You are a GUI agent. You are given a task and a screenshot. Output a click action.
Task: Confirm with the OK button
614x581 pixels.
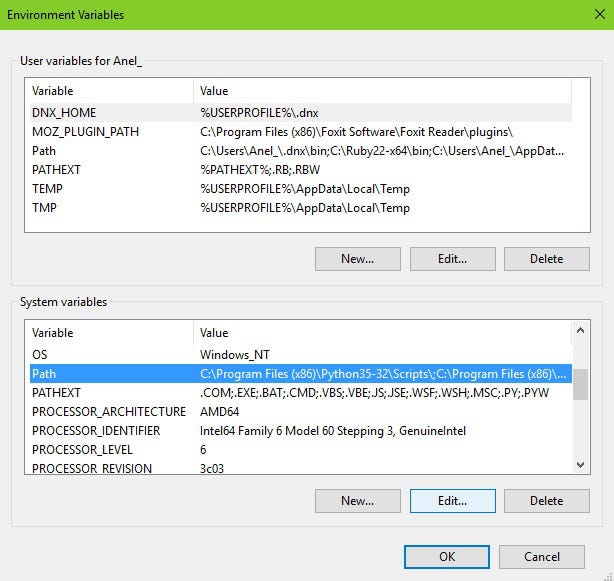(x=447, y=557)
